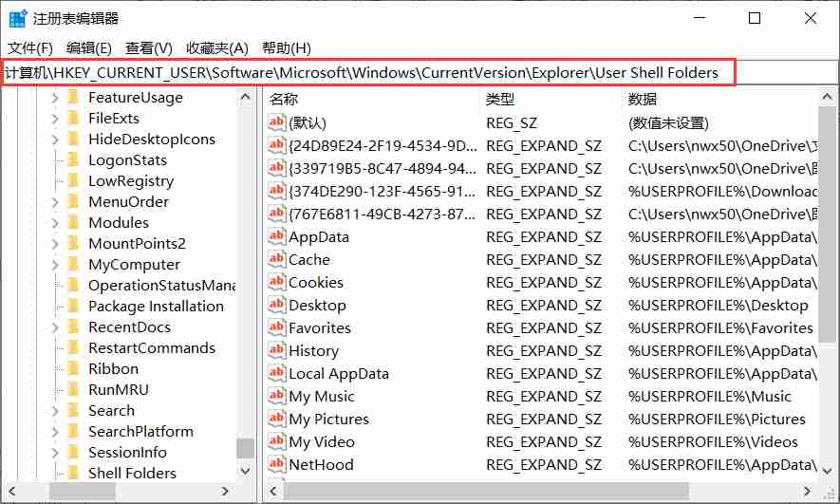840x504 pixels.
Task: Click the My Video value icon
Action: [x=276, y=441]
